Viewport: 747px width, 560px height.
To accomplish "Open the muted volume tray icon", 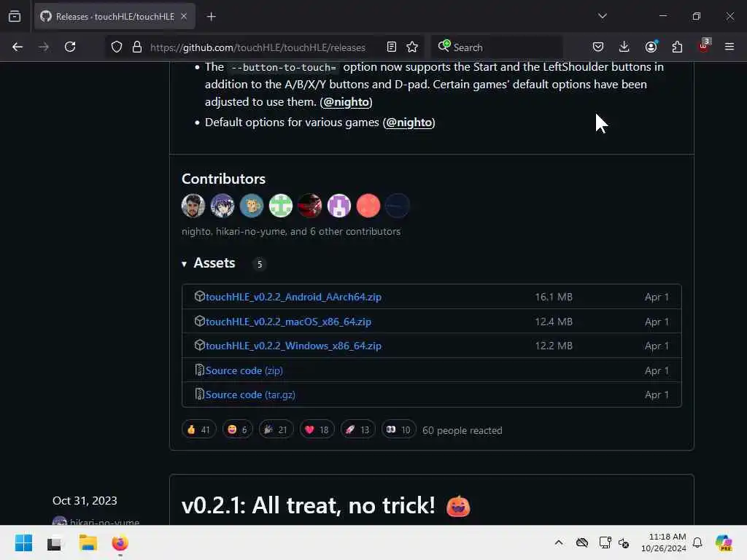I will pos(624,542).
